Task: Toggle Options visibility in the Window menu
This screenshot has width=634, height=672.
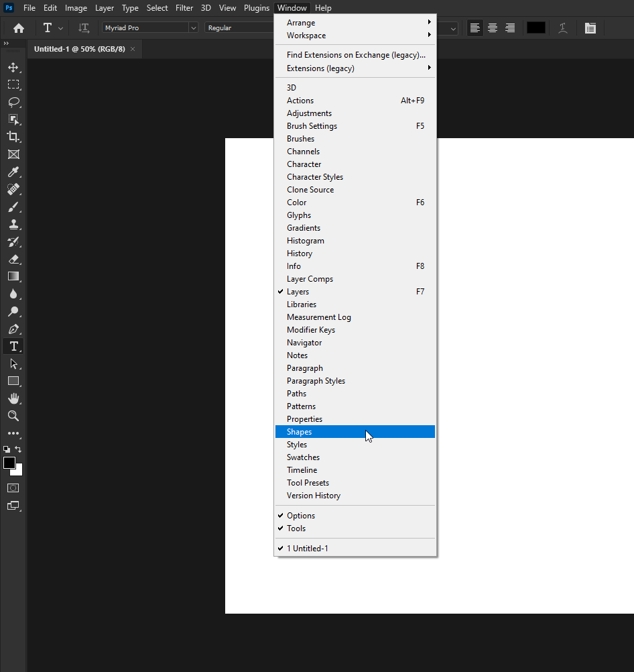Action: pyautogui.click(x=301, y=515)
